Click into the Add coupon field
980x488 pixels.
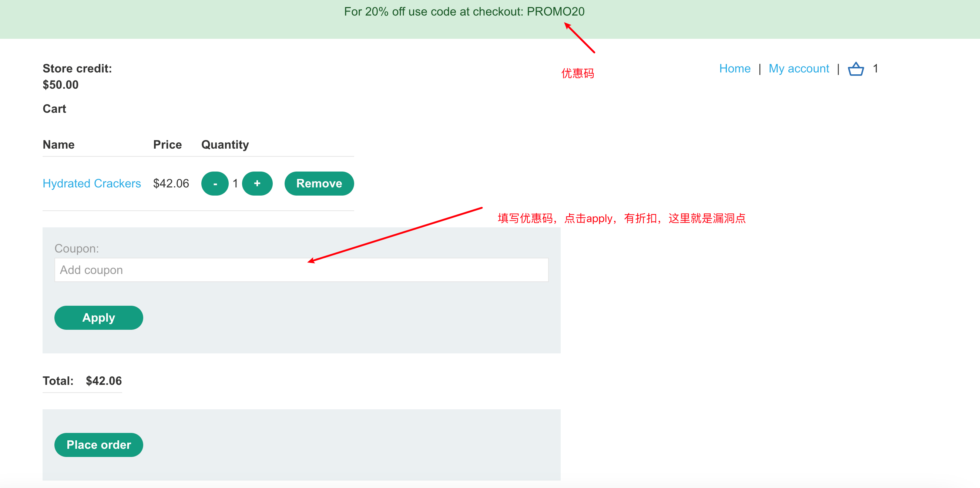click(x=301, y=270)
